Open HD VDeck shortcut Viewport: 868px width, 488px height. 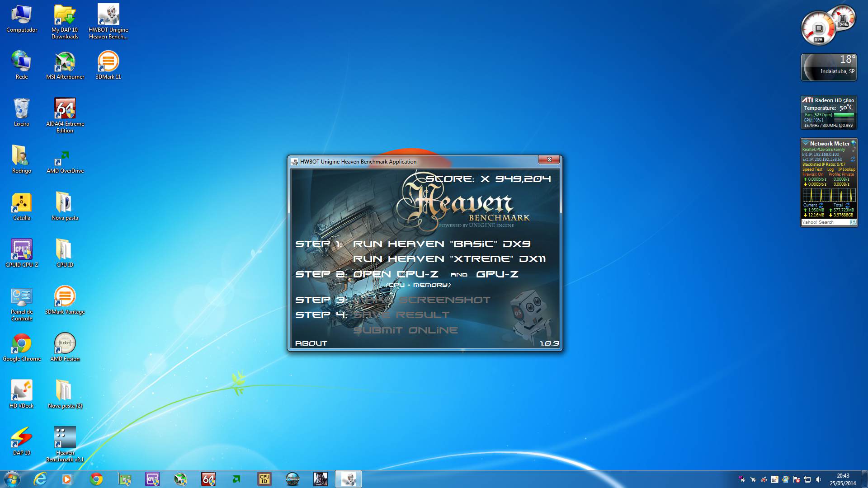click(22, 394)
